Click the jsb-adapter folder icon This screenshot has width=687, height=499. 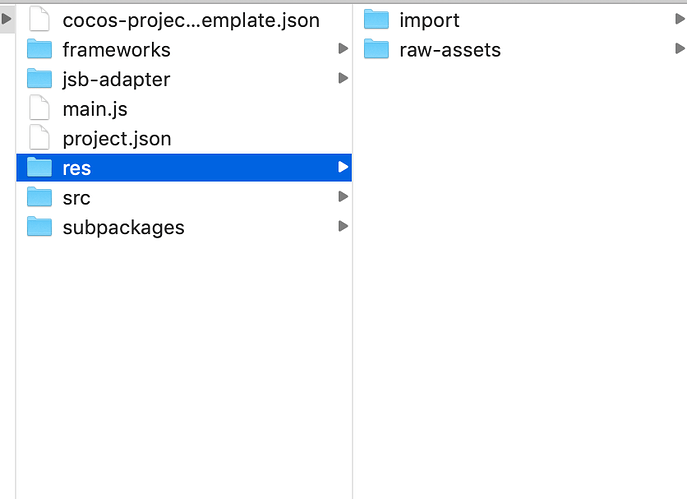click(x=39, y=79)
